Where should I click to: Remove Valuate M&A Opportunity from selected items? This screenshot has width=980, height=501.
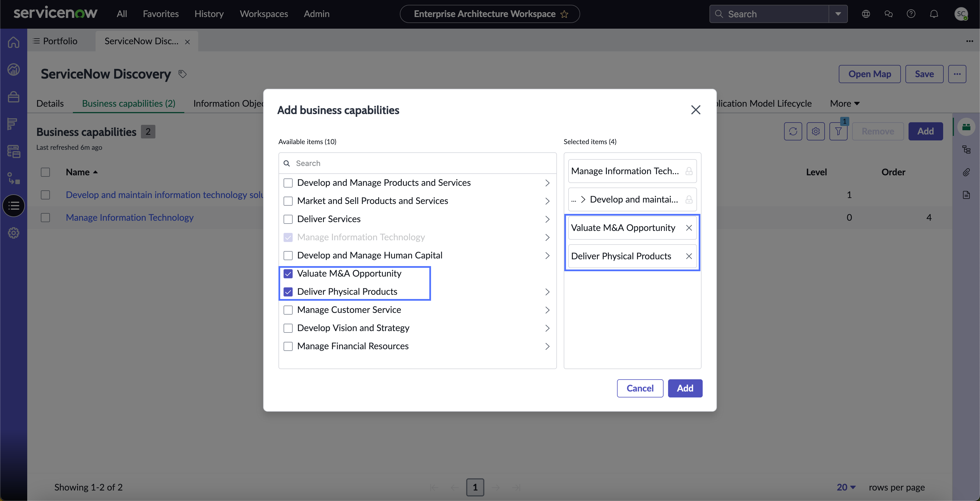pyautogui.click(x=689, y=228)
